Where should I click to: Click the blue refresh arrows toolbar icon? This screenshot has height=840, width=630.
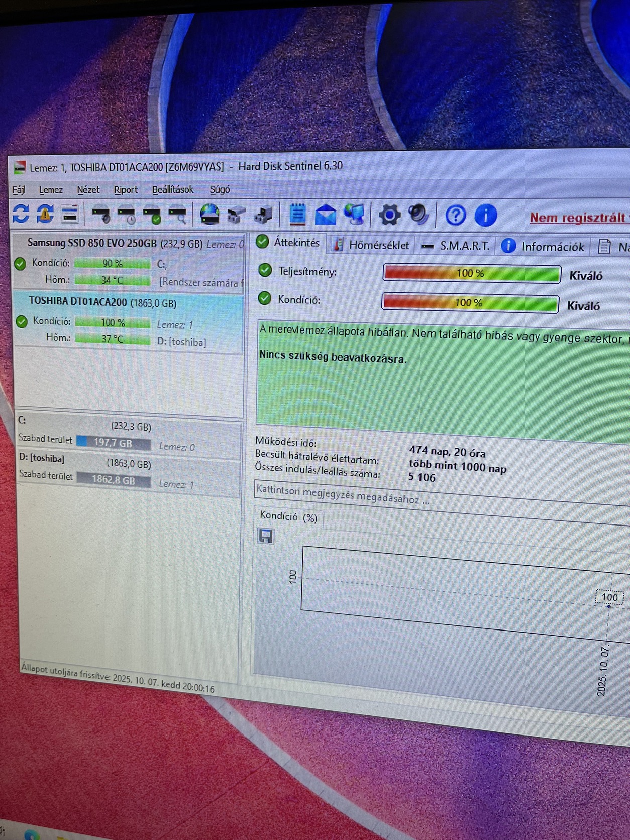coord(21,214)
